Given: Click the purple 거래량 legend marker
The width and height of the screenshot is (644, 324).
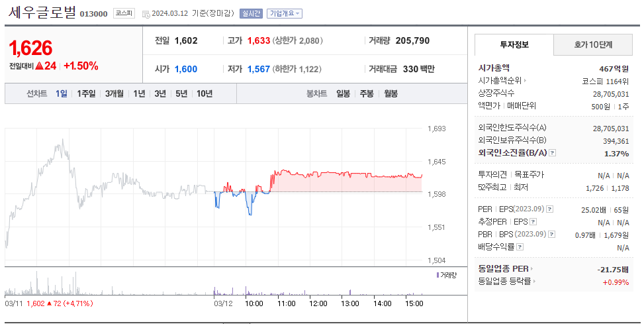Looking at the screenshot, I should point(437,275).
